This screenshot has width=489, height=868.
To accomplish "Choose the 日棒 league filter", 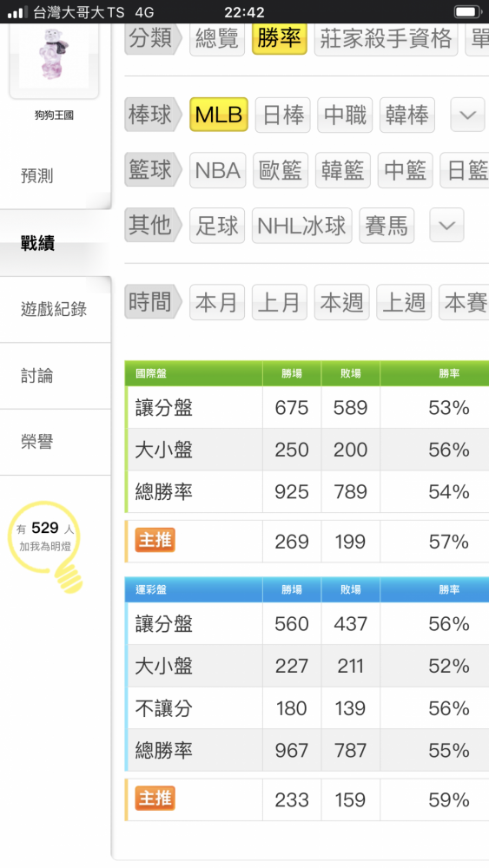I will [x=283, y=115].
